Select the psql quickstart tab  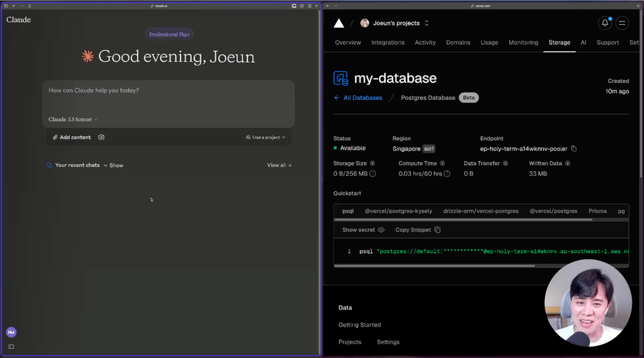tap(348, 211)
